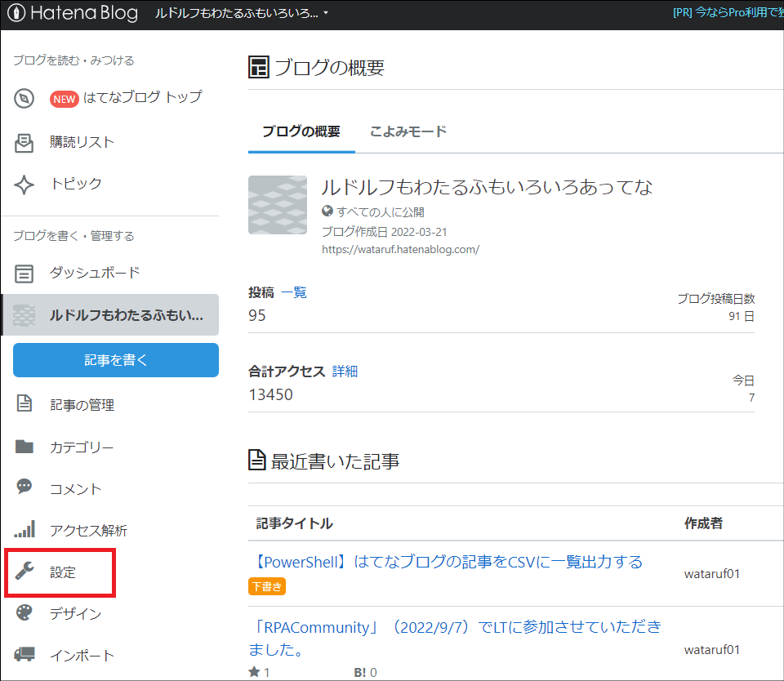Open the RPACommunity LT article link
This screenshot has width=784, height=681.
click(x=455, y=639)
